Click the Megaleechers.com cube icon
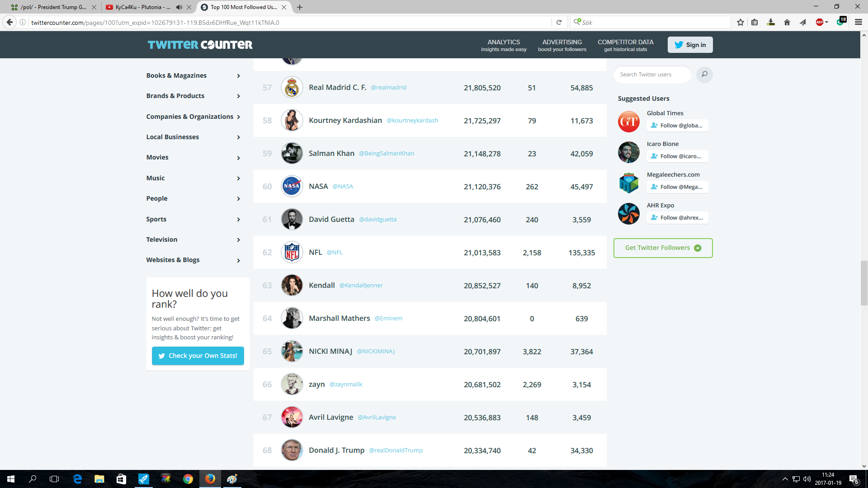868x488 pixels. [629, 183]
